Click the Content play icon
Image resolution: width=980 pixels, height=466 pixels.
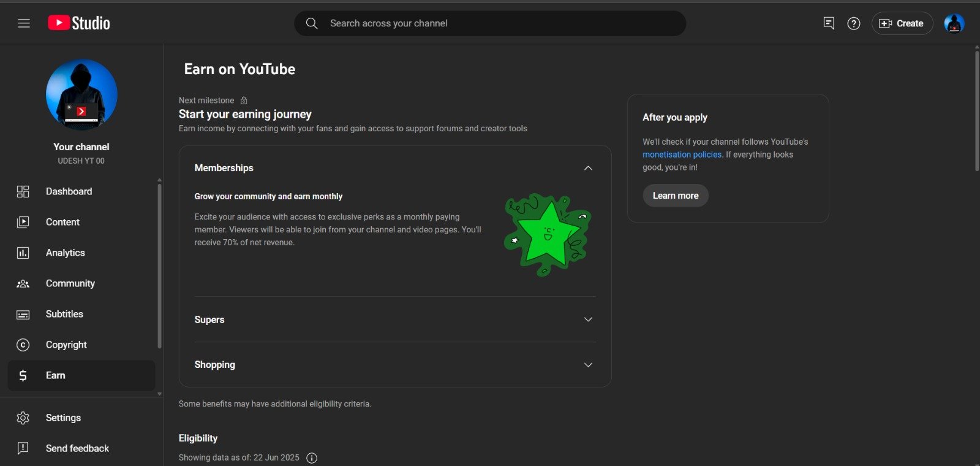pos(23,222)
